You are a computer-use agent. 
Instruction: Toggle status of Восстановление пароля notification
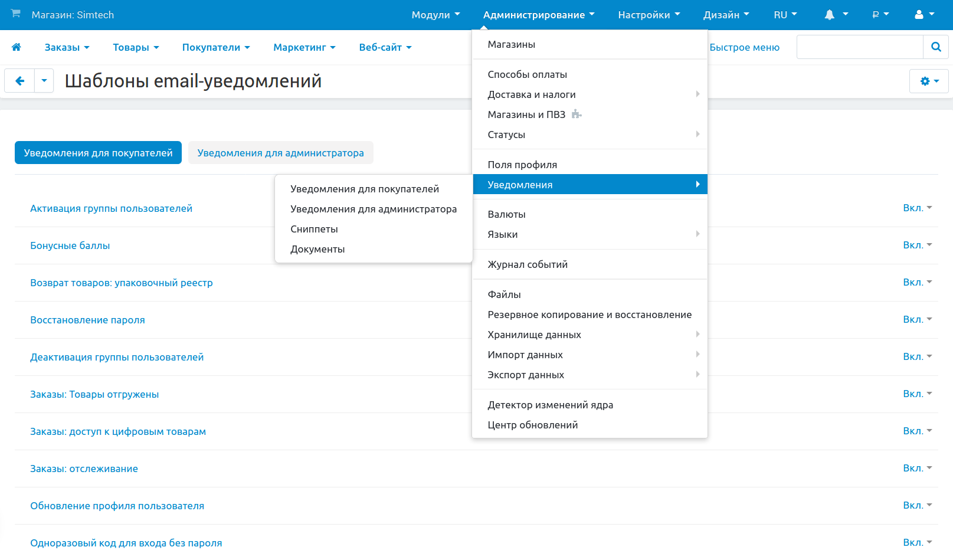(x=917, y=320)
